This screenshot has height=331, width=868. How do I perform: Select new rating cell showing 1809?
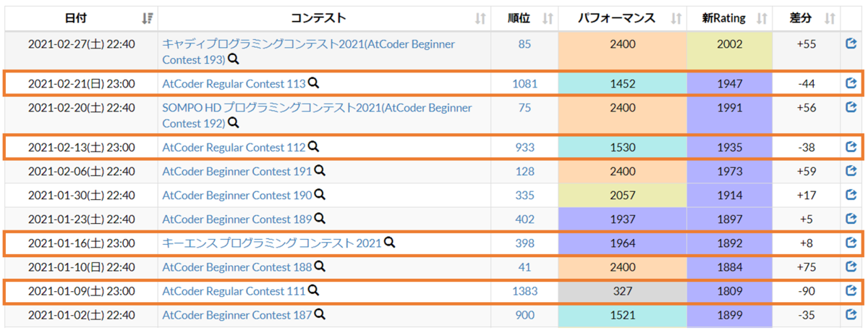coord(729,291)
